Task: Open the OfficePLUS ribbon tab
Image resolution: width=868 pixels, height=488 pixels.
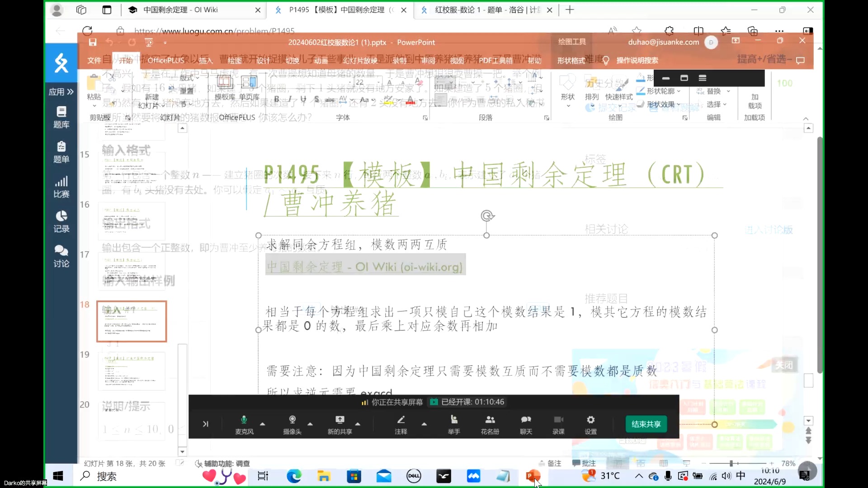Action: [166, 60]
